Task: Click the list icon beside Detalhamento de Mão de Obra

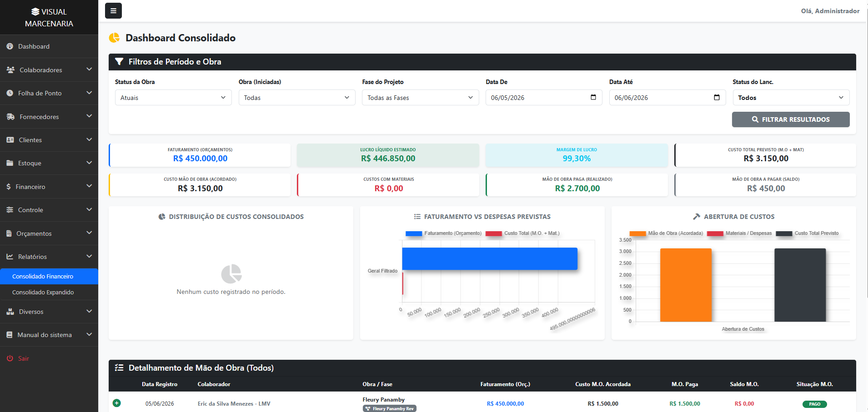Action: (119, 367)
